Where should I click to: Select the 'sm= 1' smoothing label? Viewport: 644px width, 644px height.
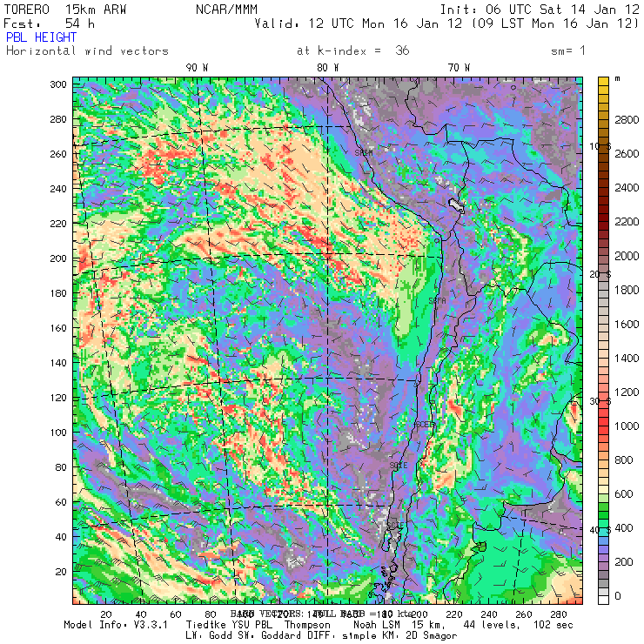(x=568, y=50)
